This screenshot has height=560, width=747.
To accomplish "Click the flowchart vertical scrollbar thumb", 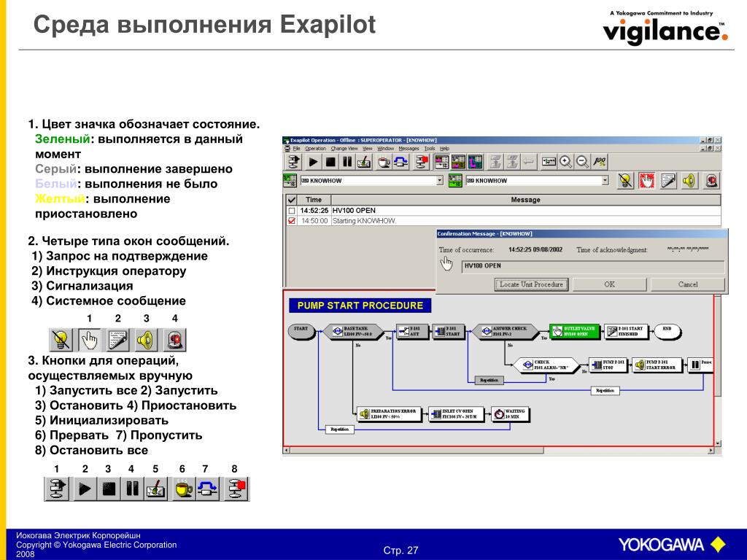I will pos(718,346).
